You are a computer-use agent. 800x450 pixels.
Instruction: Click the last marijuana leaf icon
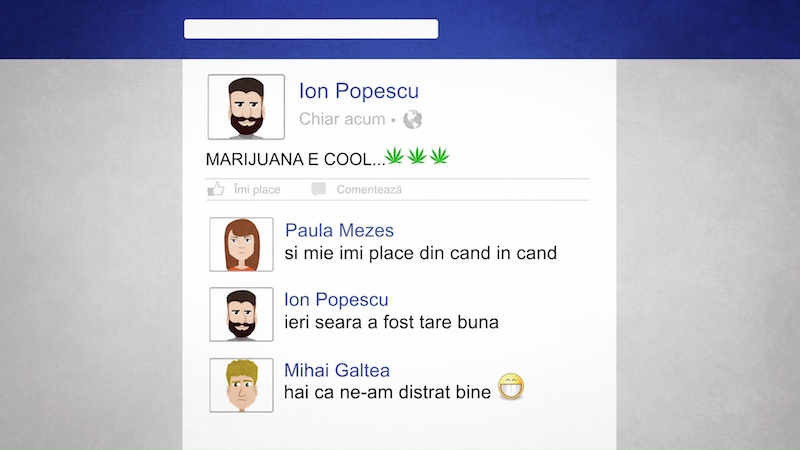point(439,155)
